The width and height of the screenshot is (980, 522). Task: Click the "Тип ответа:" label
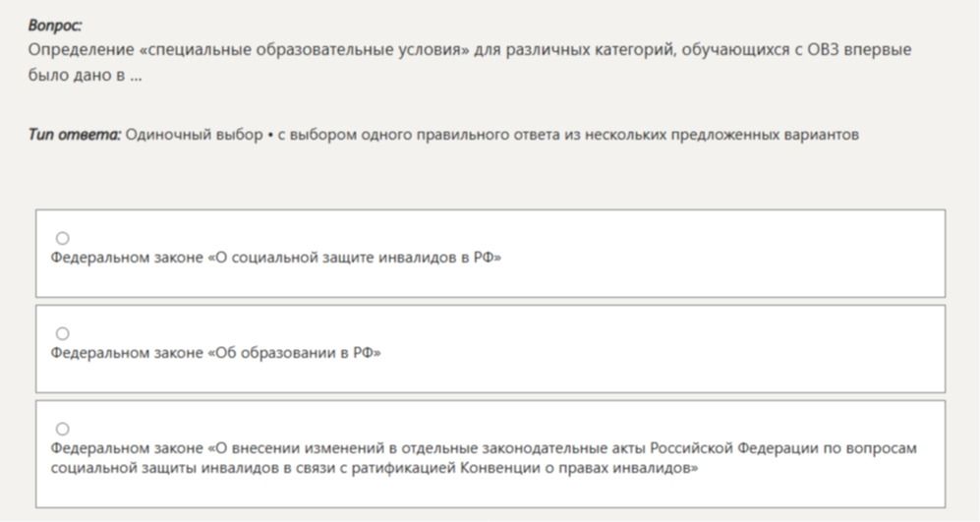(x=75, y=135)
